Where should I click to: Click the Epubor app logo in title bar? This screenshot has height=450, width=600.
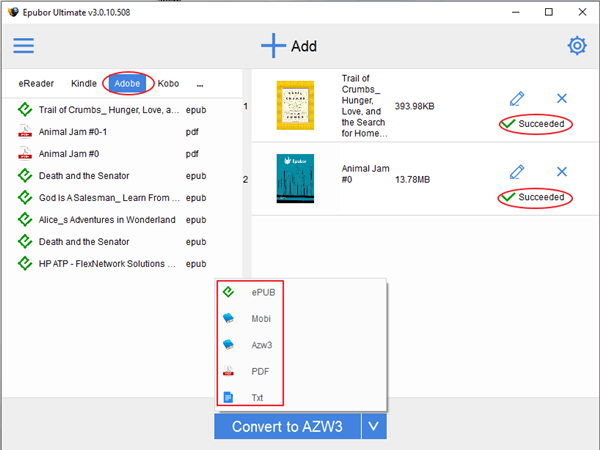13,12
